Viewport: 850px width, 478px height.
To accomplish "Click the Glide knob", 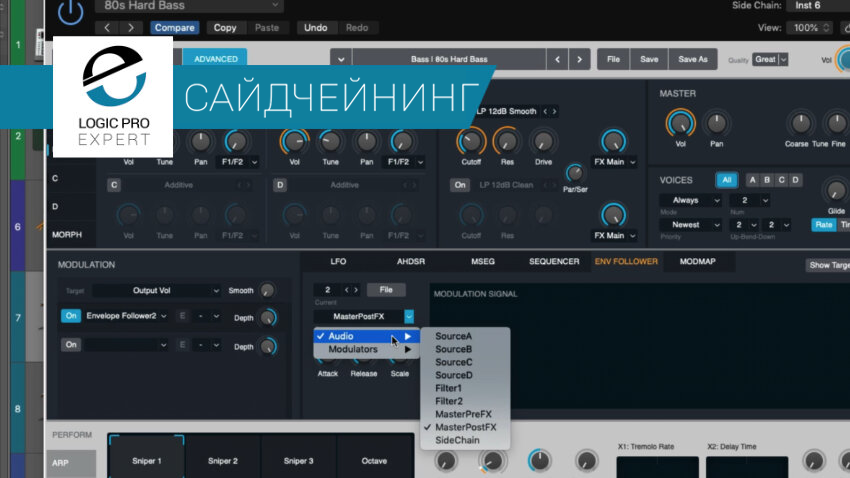I will (x=835, y=190).
